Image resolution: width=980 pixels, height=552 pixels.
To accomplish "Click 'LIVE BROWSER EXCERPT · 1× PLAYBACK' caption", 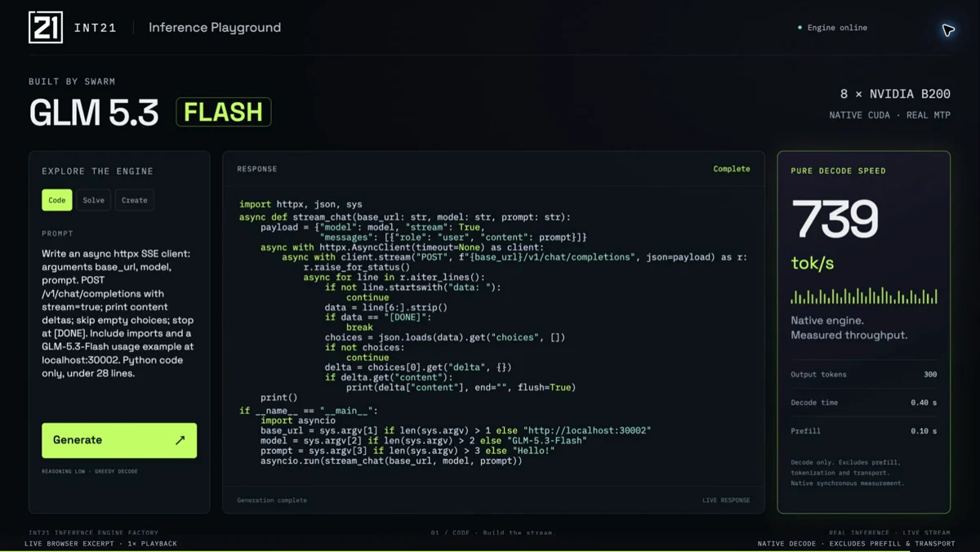I will click(x=100, y=544).
